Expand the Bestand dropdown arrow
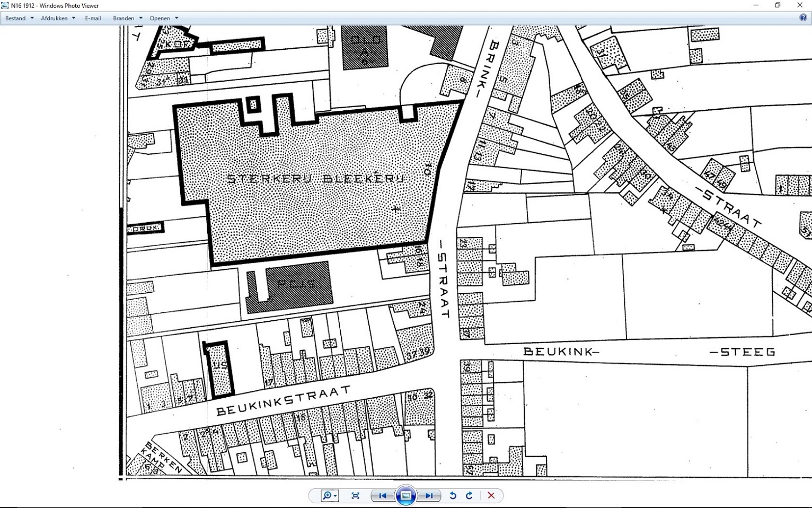The width and height of the screenshot is (812, 508). pos(32,18)
